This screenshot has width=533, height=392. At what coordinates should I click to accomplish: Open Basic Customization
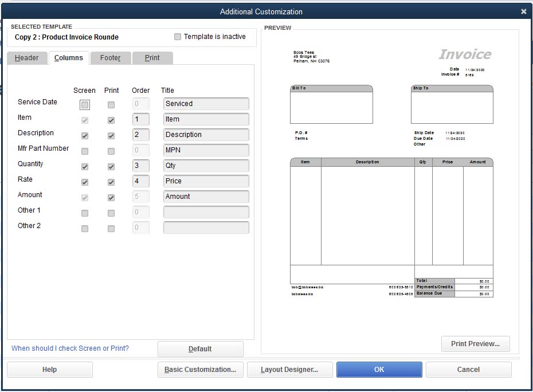click(x=200, y=369)
